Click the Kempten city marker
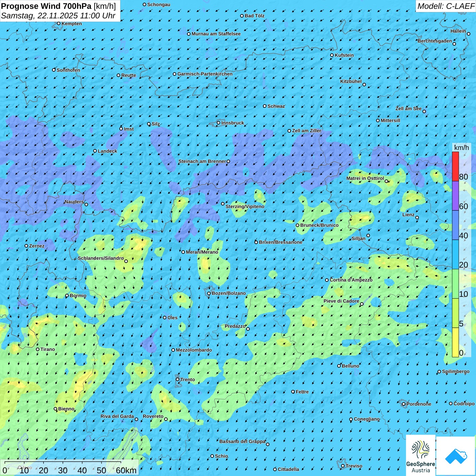Screen dimensions: 476x476 point(58,23)
